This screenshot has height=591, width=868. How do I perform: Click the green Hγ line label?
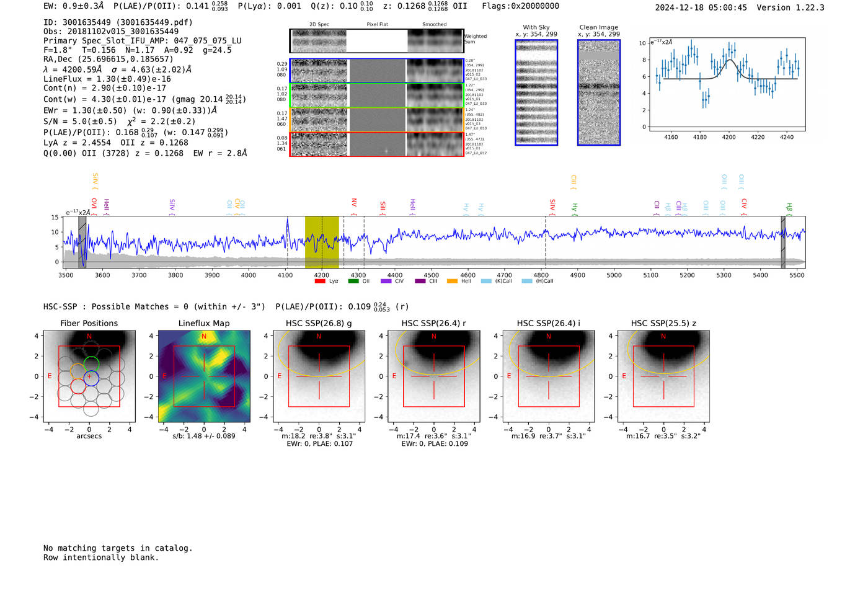575,208
